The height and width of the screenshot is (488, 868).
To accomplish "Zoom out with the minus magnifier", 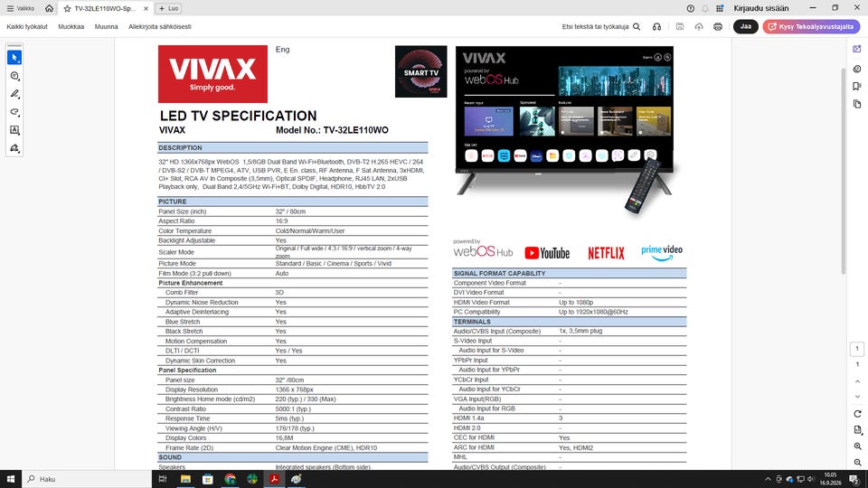I will pyautogui.click(x=857, y=463).
